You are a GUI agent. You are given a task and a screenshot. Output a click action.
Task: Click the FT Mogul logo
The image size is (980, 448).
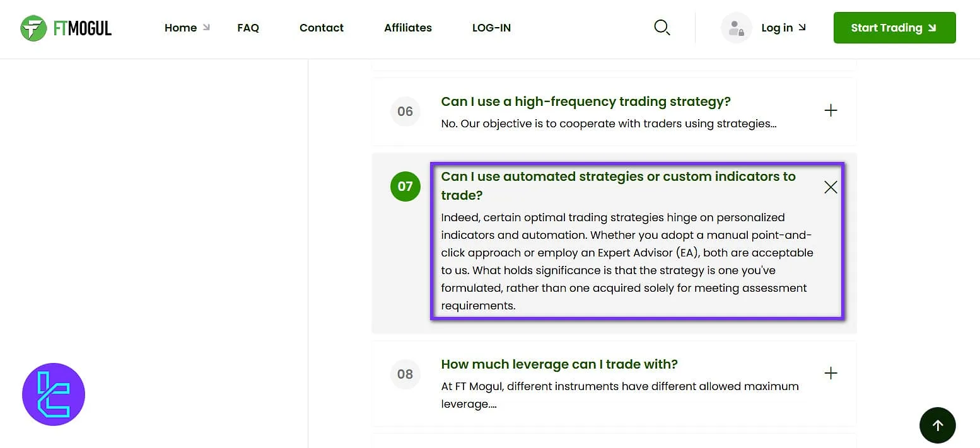coord(65,28)
